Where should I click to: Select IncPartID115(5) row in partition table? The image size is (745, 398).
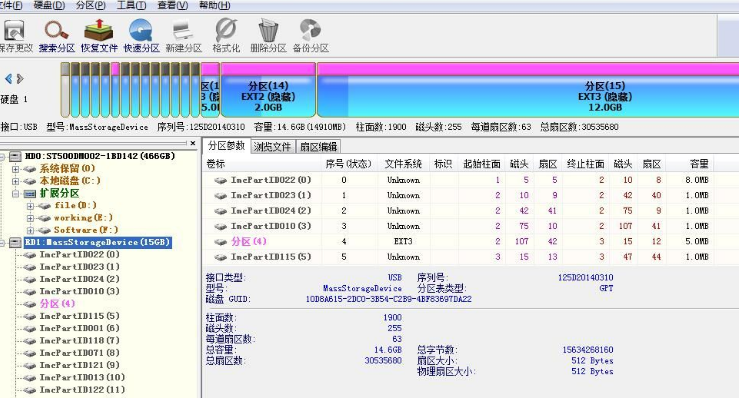(x=458, y=257)
